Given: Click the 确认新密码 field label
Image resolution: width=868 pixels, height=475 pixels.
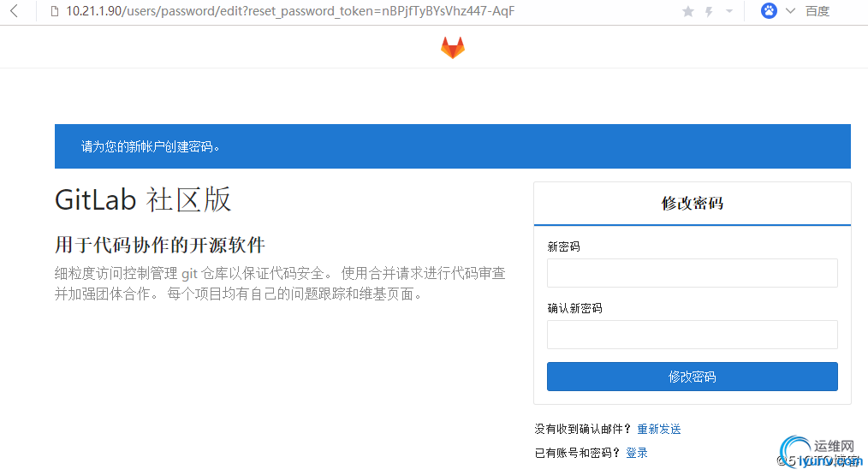Looking at the screenshot, I should click(x=574, y=308).
